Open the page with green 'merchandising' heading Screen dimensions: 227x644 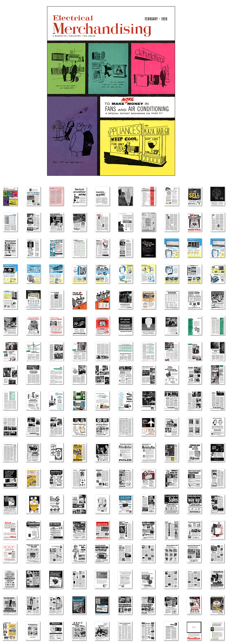coord(56,375)
